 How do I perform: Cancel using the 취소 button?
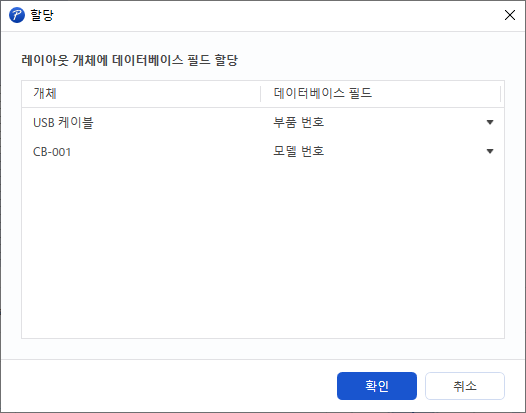pyautogui.click(x=465, y=386)
